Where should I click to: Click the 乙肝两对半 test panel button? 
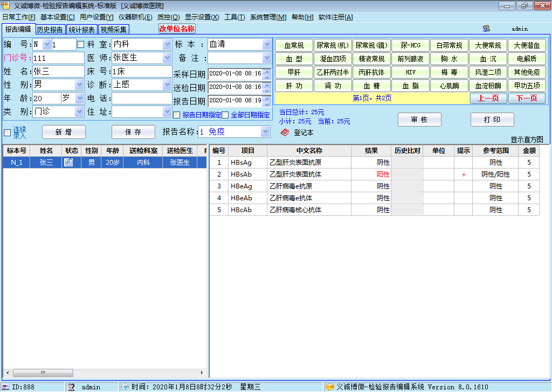(x=333, y=72)
